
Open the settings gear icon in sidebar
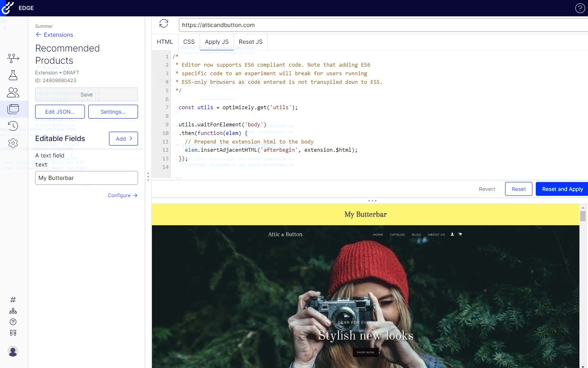click(x=13, y=143)
